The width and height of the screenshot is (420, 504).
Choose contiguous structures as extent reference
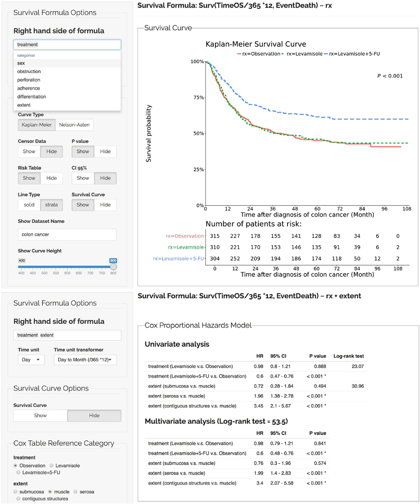pyautogui.click(x=18, y=499)
